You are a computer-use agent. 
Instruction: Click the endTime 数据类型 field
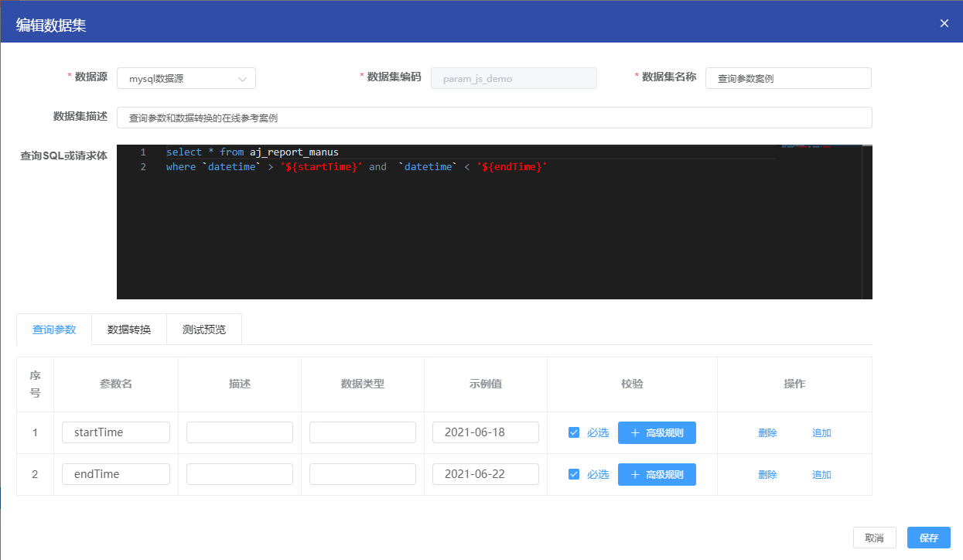click(363, 474)
